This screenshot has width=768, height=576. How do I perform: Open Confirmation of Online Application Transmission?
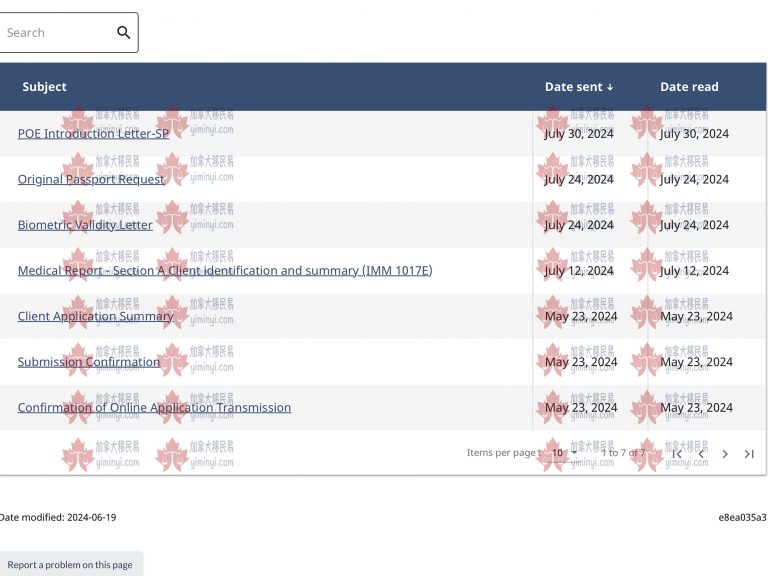(x=154, y=408)
